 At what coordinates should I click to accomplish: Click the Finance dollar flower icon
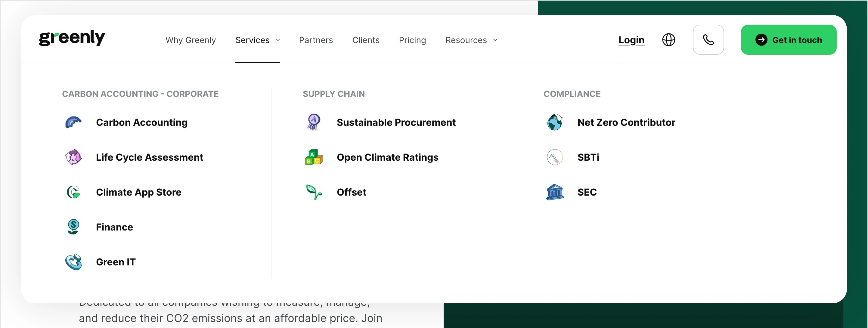(x=73, y=227)
